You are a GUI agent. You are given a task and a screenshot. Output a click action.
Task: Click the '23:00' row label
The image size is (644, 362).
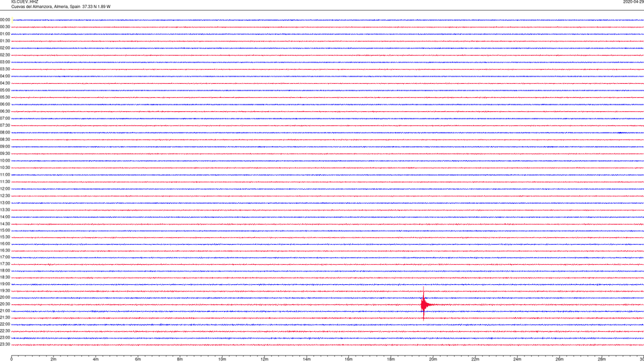point(5,338)
